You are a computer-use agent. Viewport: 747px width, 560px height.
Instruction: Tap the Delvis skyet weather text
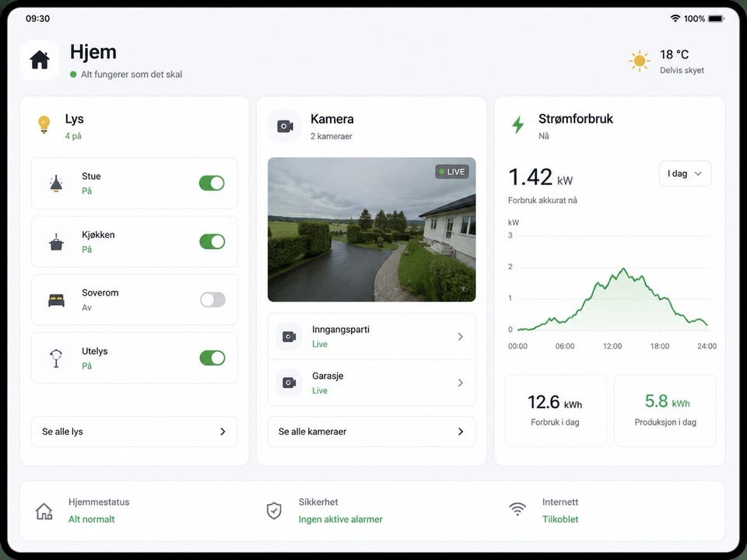(682, 71)
